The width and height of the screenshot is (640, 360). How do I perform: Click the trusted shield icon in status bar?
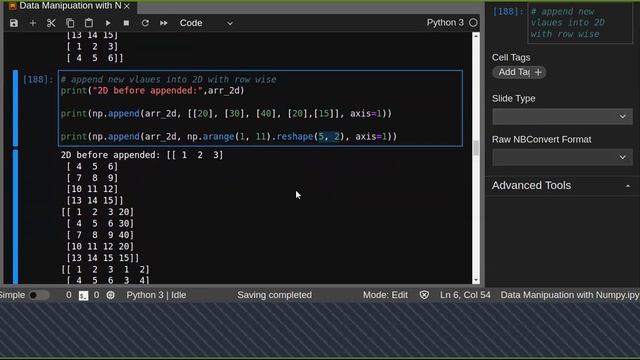(424, 295)
